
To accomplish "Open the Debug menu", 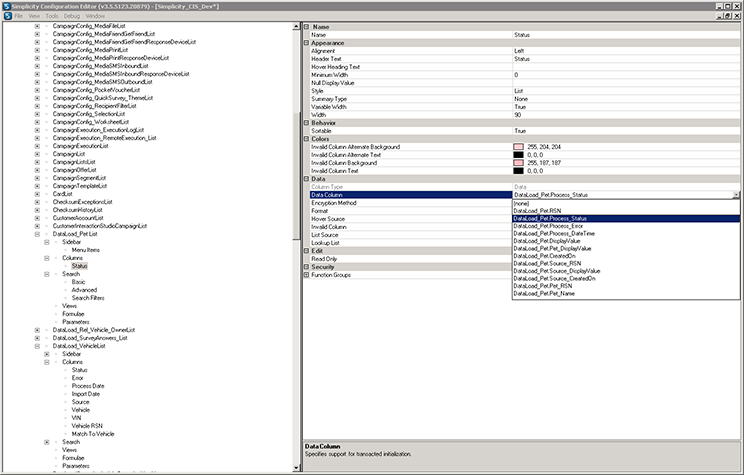I will (x=72, y=16).
